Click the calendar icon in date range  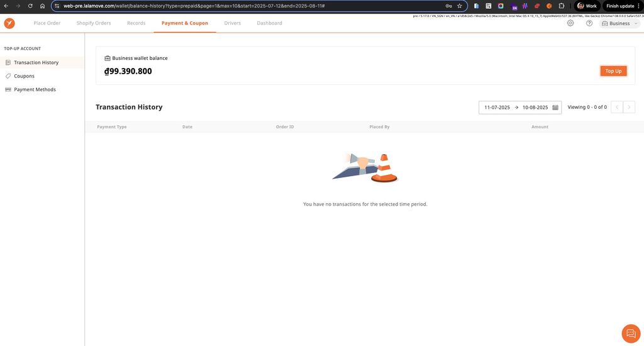coord(555,108)
